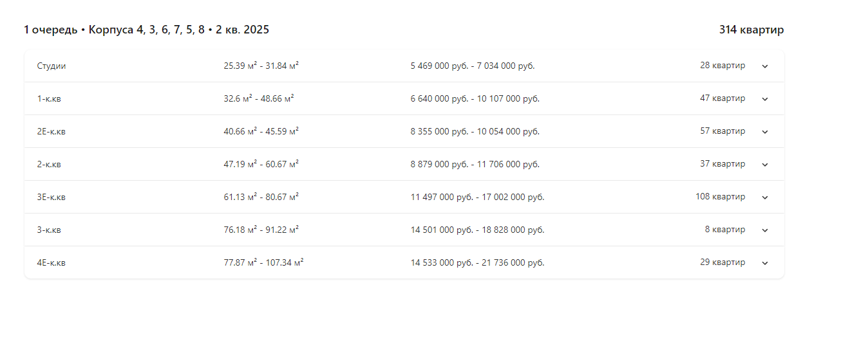Expand the 2-к.кв row chevron
The height and width of the screenshot is (339, 868).
click(765, 165)
